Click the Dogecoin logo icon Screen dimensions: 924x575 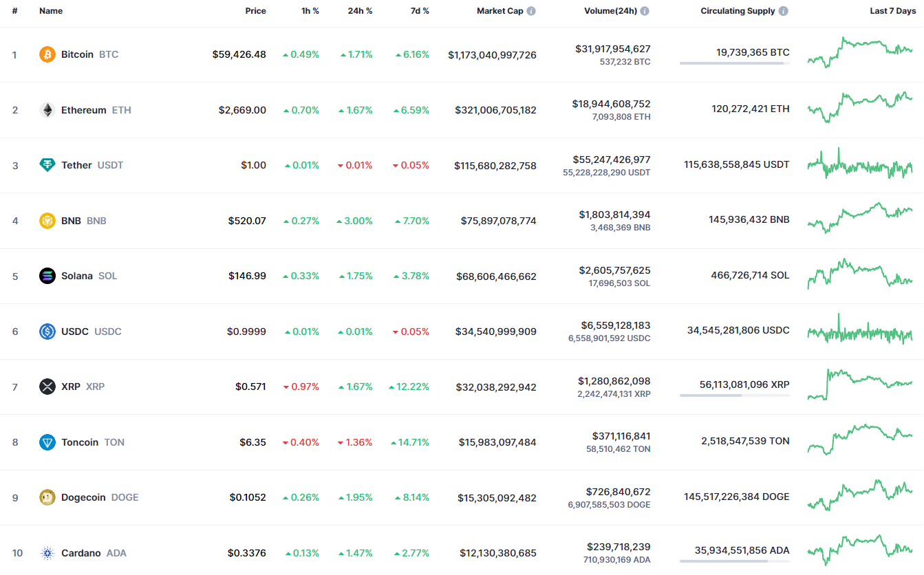(x=47, y=497)
